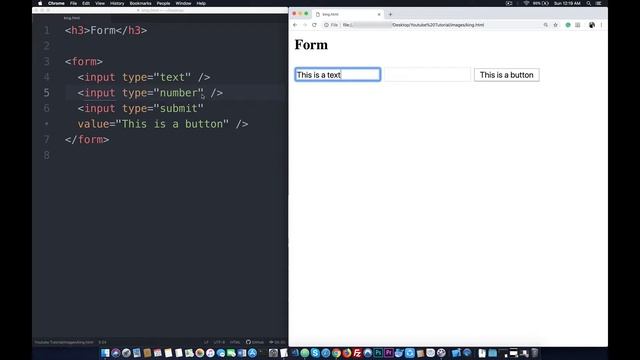The image size is (640, 360).
Task: Open the Chrome app menu
Action: coord(56,3)
